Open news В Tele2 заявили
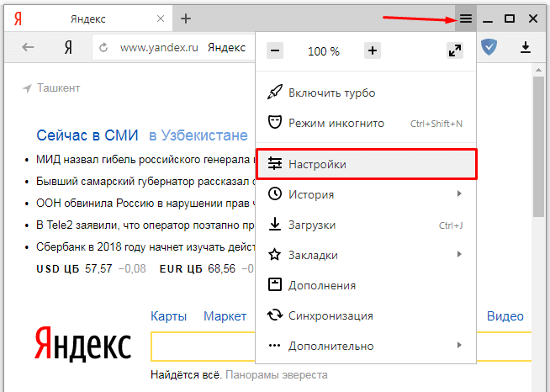This screenshot has width=550, height=392. point(145,225)
